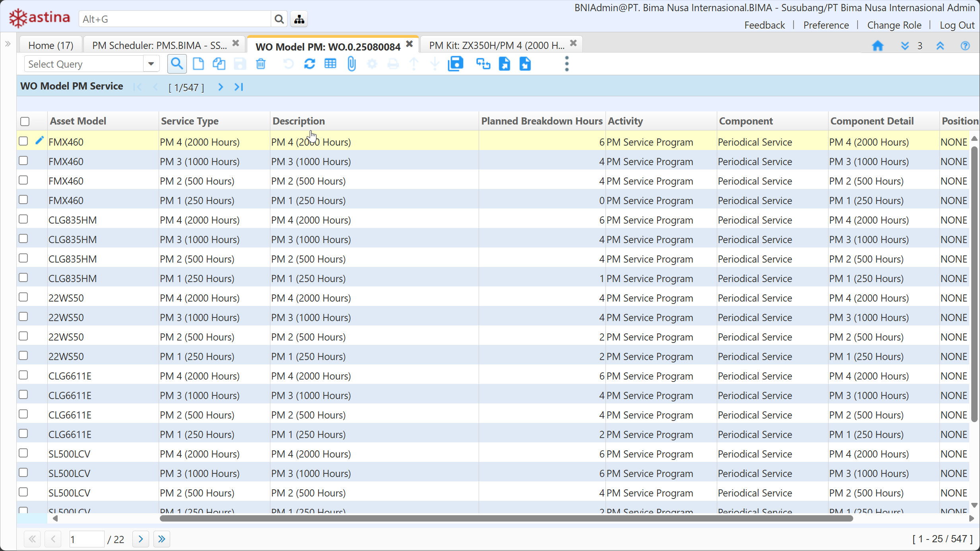The height and width of the screenshot is (551, 980).
Task: Open the three-dot more options menu
Action: pyautogui.click(x=567, y=64)
